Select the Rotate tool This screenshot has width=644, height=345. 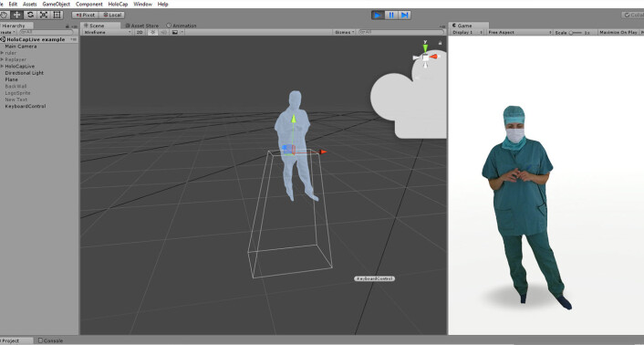[x=30, y=15]
